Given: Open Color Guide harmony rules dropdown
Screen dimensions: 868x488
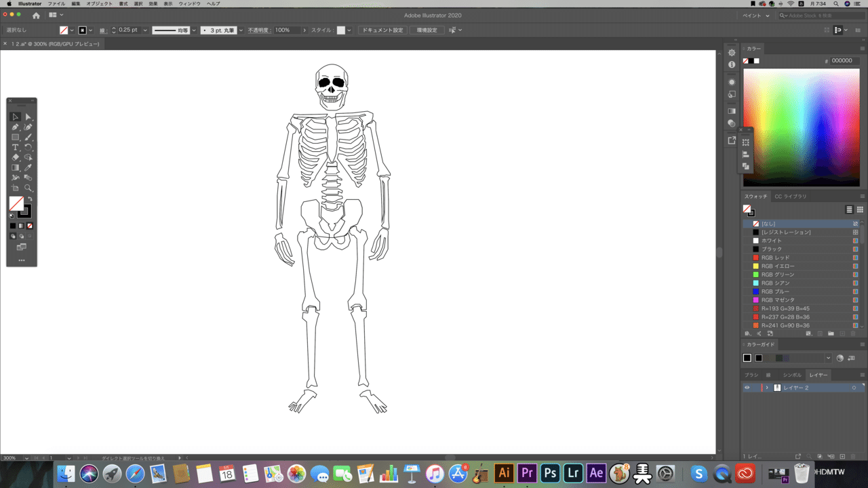Looking at the screenshot, I should coord(828,358).
